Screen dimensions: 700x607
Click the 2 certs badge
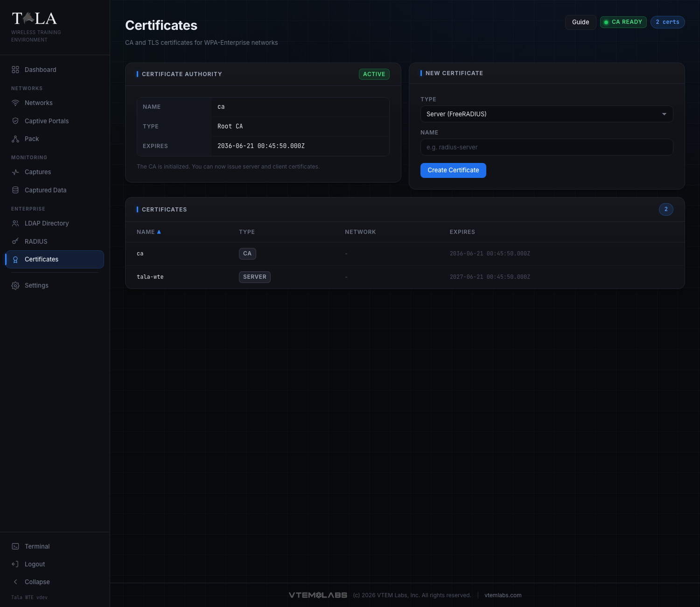[667, 22]
